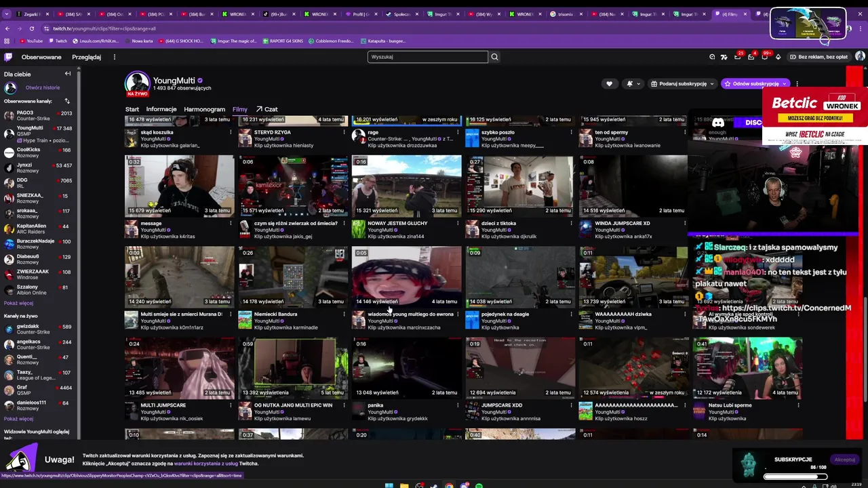Show more followed channels (first Pokaż więcej)
Image resolution: width=868 pixels, height=488 pixels.
point(18,303)
